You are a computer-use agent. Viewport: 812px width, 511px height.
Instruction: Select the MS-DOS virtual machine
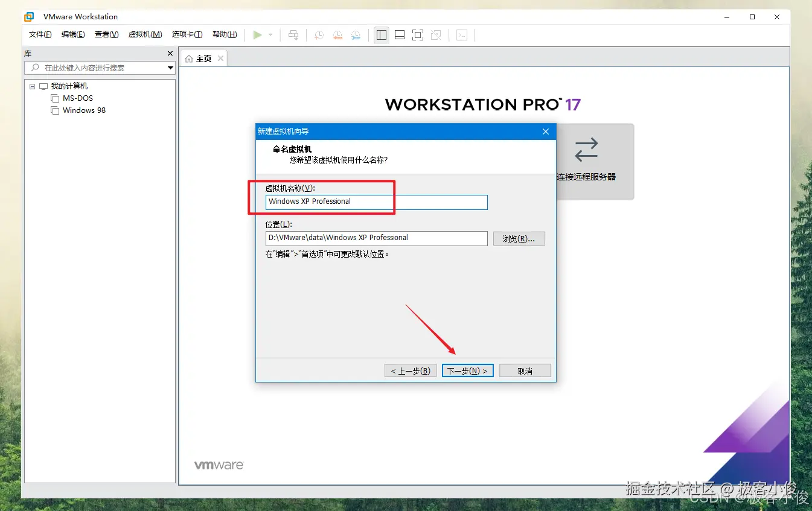pyautogui.click(x=78, y=98)
